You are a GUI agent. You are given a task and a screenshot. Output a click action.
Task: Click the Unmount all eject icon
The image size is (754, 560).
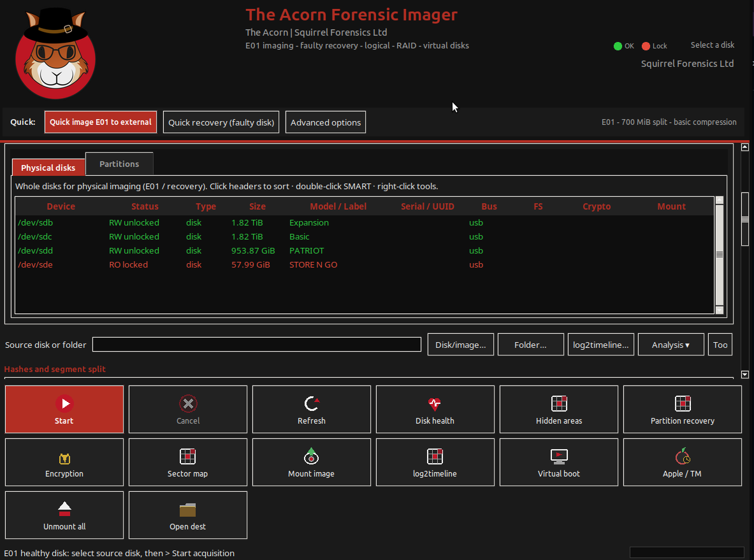point(64,508)
